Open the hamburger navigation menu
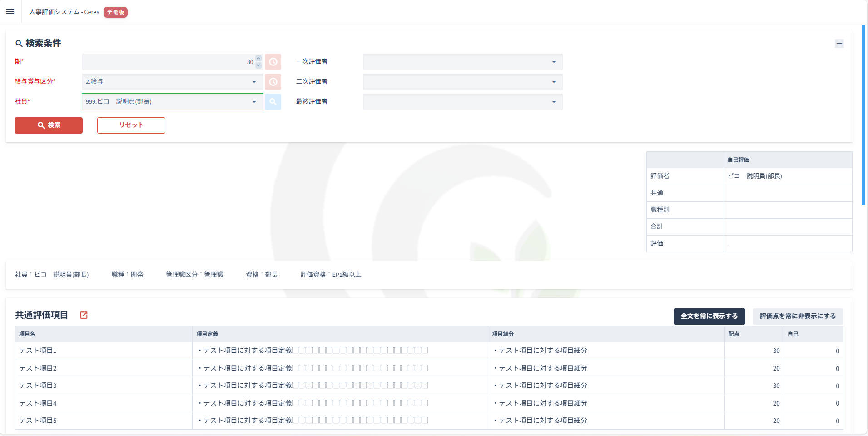Image resolution: width=868 pixels, height=436 pixels. 10,12
